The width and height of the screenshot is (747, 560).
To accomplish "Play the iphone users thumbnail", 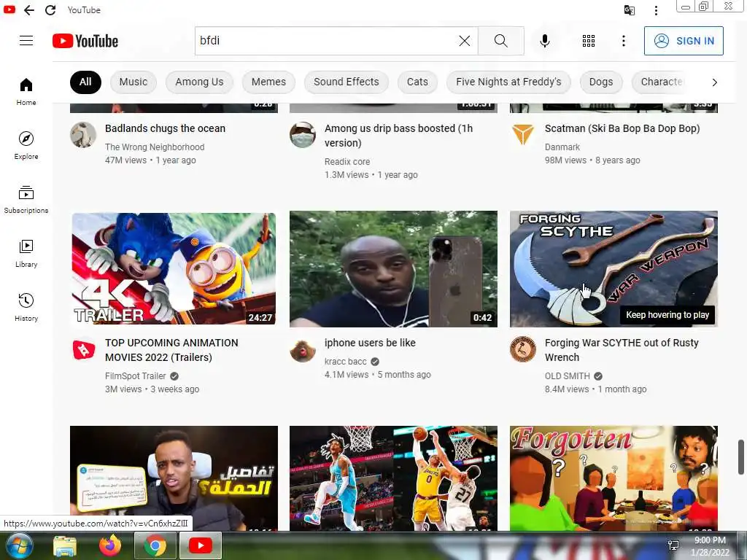I will [x=393, y=269].
